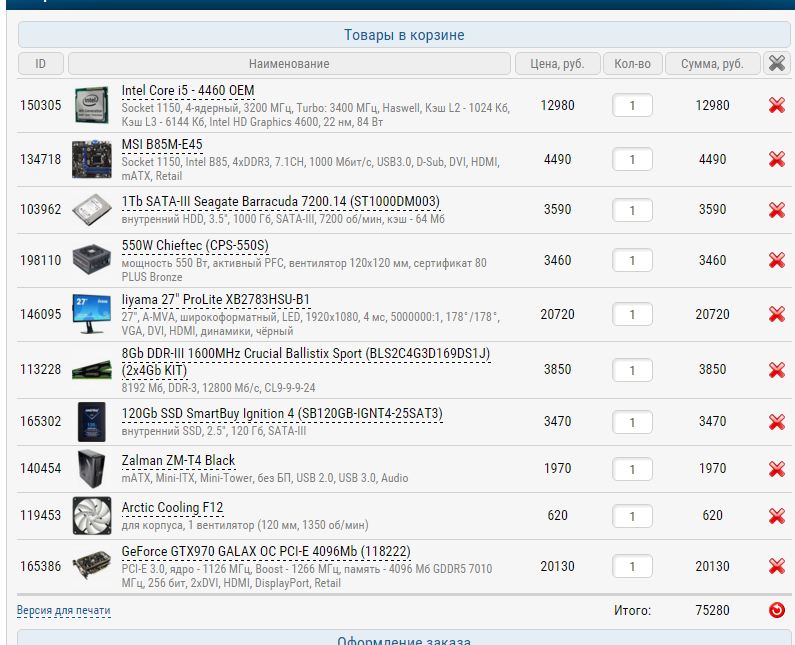Open 120Gb SSD SmartBuy Ignition 4 link
Viewport: 795px width, 645px height.
point(282,414)
